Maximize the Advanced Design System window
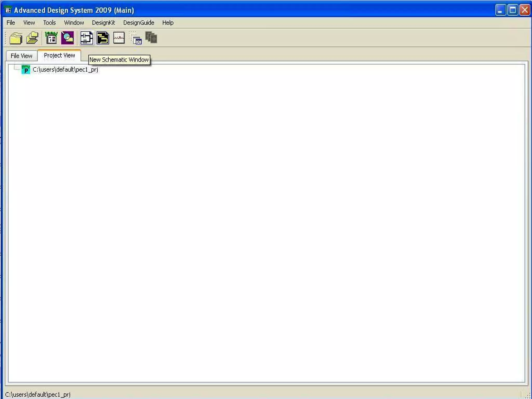The height and width of the screenshot is (399, 532). (x=513, y=10)
